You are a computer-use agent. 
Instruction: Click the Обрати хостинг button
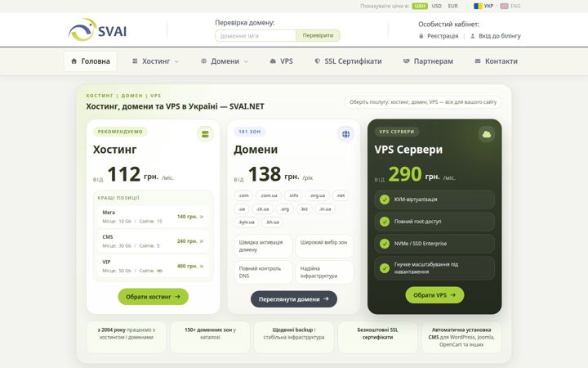point(153,297)
